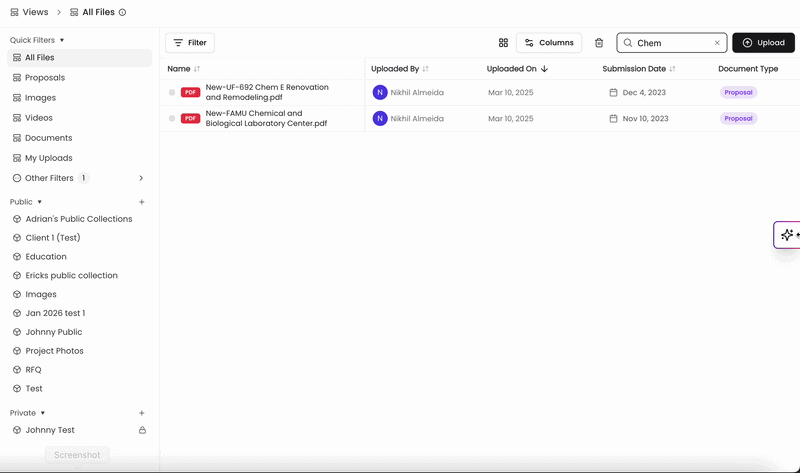This screenshot has width=800, height=473.
Task: Click the search magnifier icon
Action: click(x=628, y=43)
